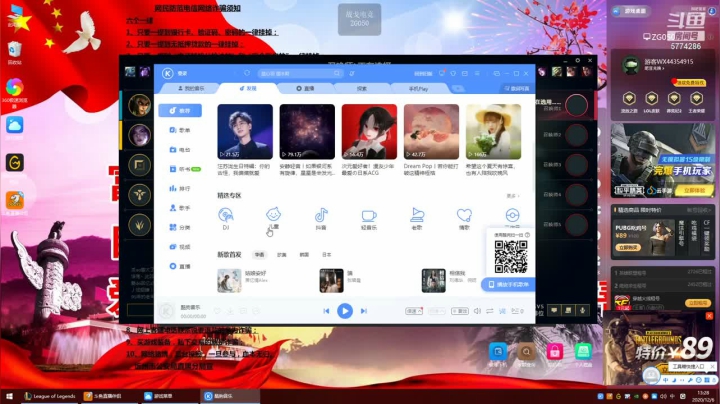Screen dimensions: 720x404
Task: Open the straw-hat girl playlist cover
Action: point(493,132)
